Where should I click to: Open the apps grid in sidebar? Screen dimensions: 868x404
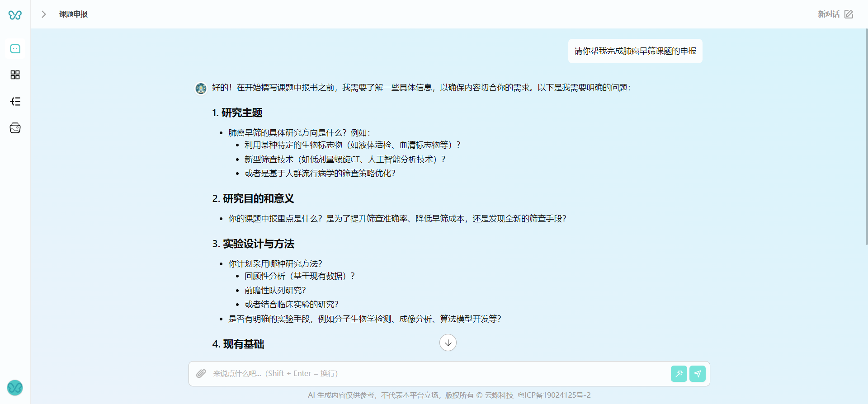click(15, 75)
